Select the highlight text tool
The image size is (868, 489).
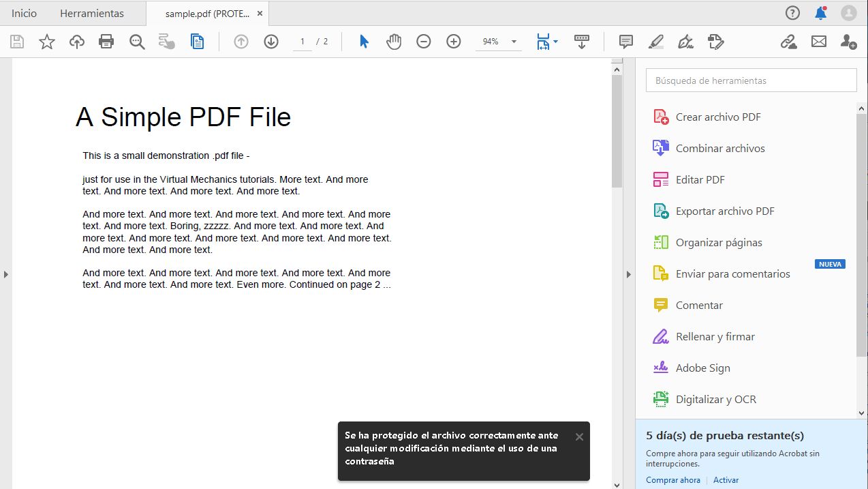pos(655,42)
